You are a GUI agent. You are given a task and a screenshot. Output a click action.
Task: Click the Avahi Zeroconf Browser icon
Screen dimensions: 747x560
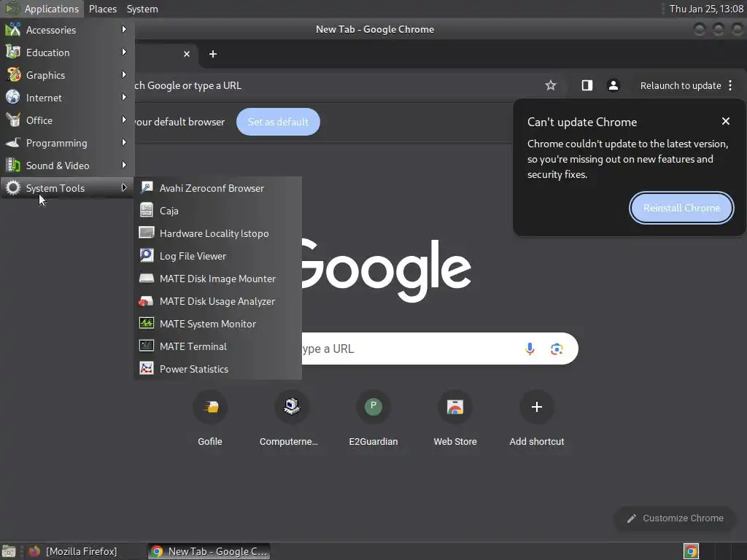[146, 187]
